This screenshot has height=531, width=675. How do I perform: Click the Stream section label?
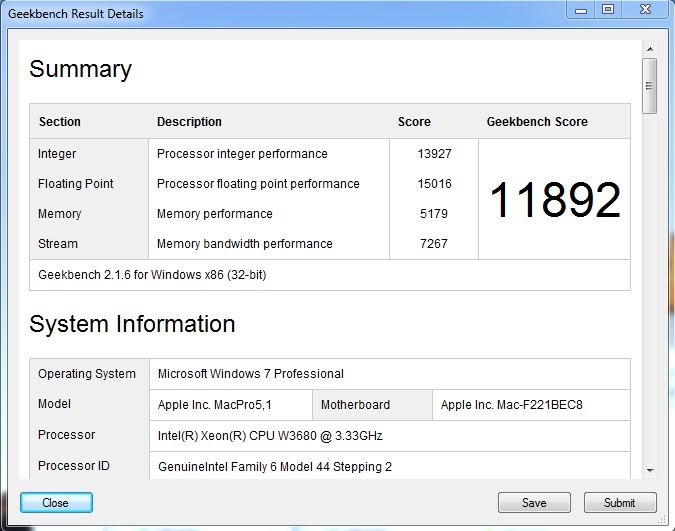(x=58, y=244)
